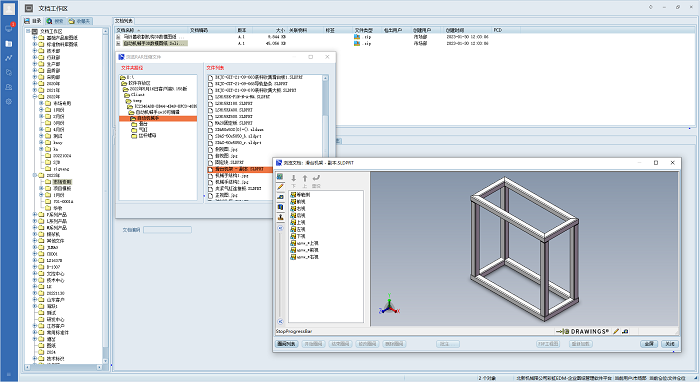Click the DRAWINGS logo in the viewer status bar
Viewport: 700px width, 382px height.
point(582,332)
